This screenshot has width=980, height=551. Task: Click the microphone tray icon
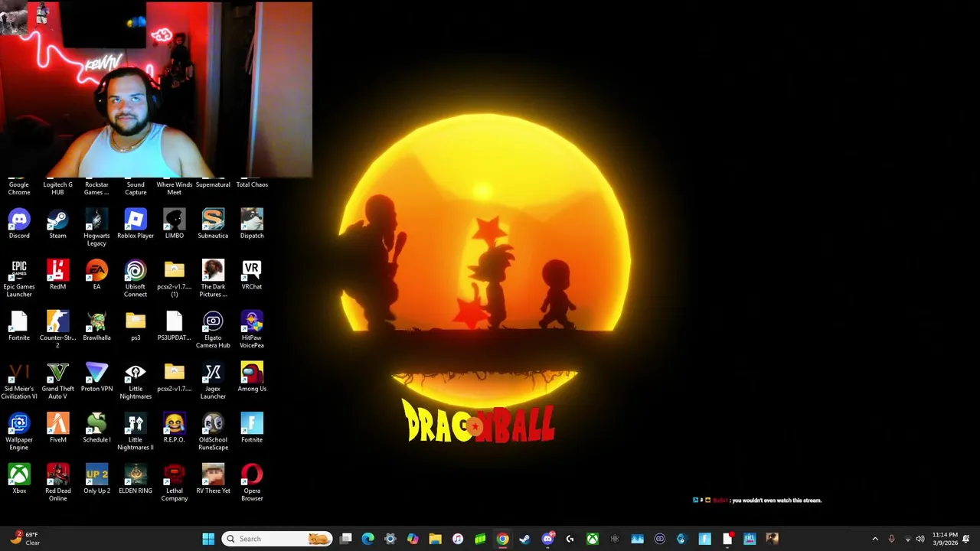click(x=891, y=539)
